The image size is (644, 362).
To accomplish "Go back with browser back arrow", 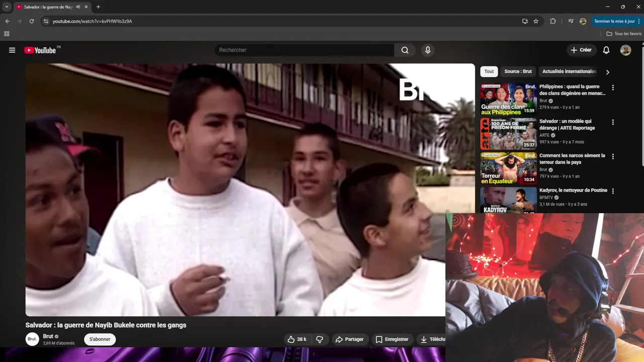I will pyautogui.click(x=7, y=21).
